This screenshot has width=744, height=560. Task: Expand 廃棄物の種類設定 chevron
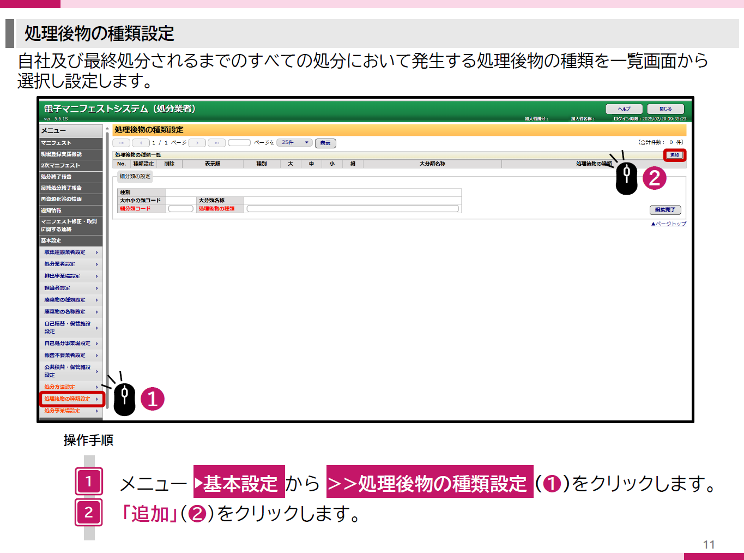(x=97, y=300)
